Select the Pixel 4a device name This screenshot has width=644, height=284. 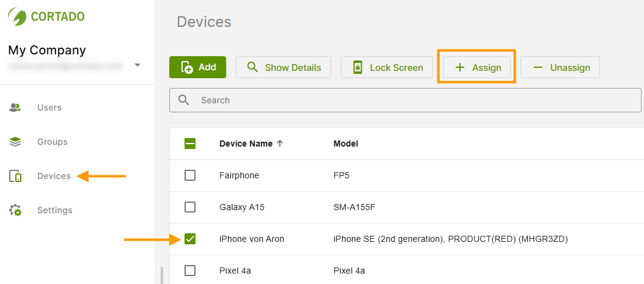[234, 271]
